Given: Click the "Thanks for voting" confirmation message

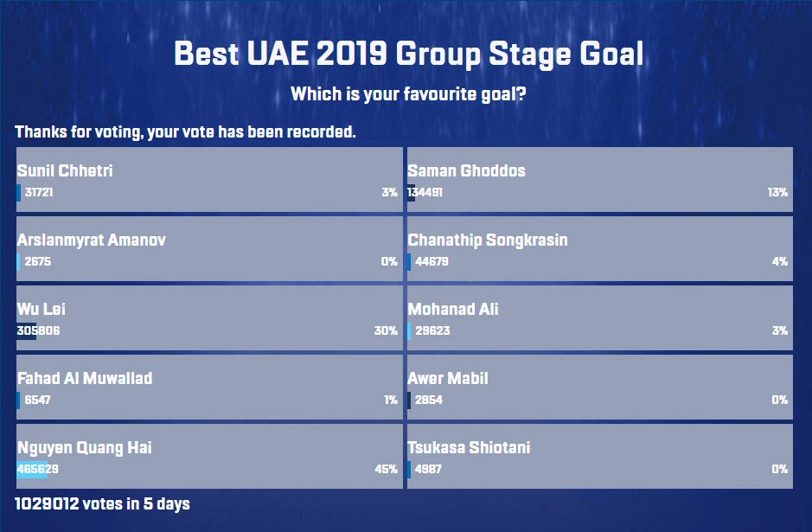Looking at the screenshot, I should pyautogui.click(x=185, y=133).
